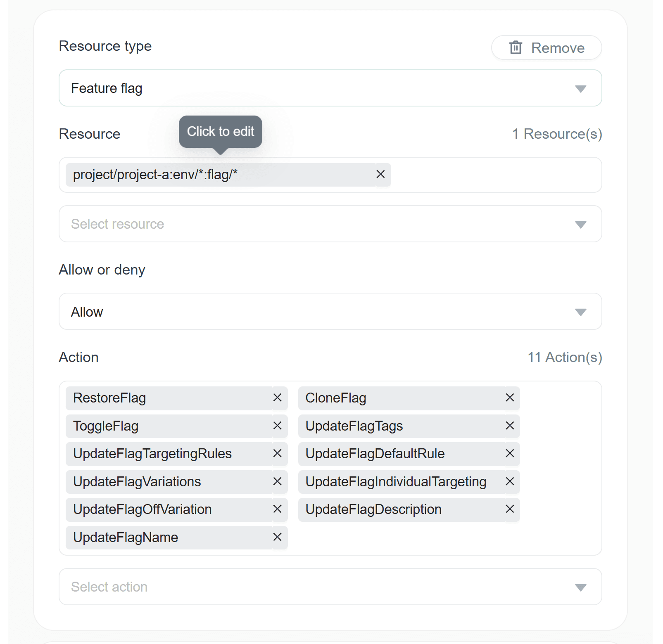
Task: Remove UpdateFlagIndividualTargeting from actions
Action: pos(510,482)
